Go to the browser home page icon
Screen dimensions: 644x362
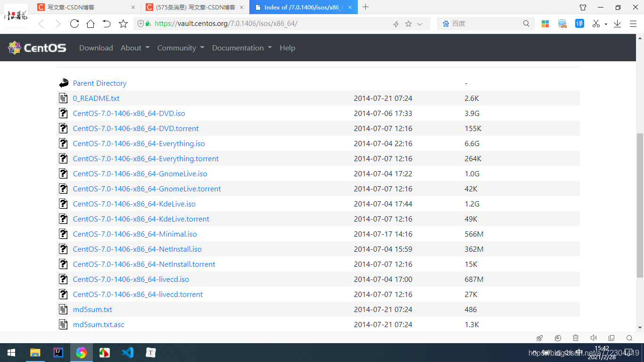tap(91, 24)
